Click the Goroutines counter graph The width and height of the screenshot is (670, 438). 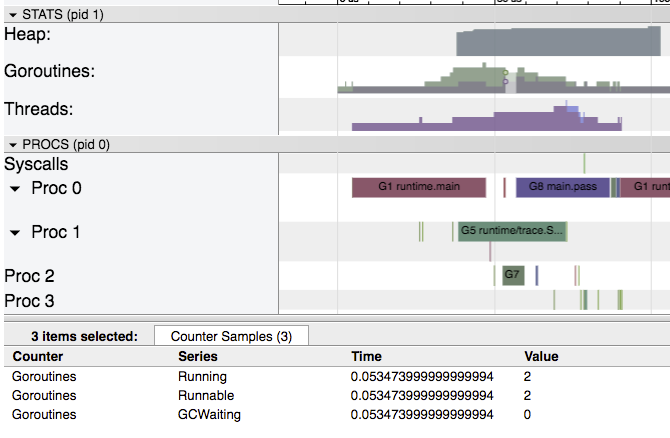(504, 80)
